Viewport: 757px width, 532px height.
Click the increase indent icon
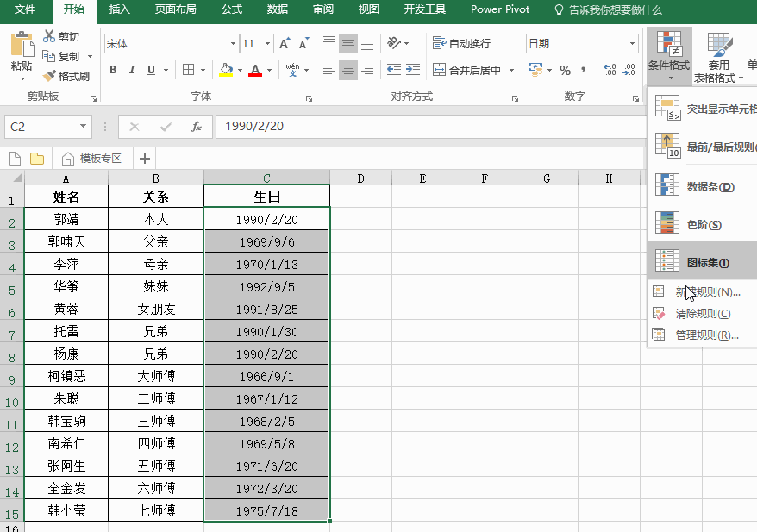pyautogui.click(x=413, y=70)
